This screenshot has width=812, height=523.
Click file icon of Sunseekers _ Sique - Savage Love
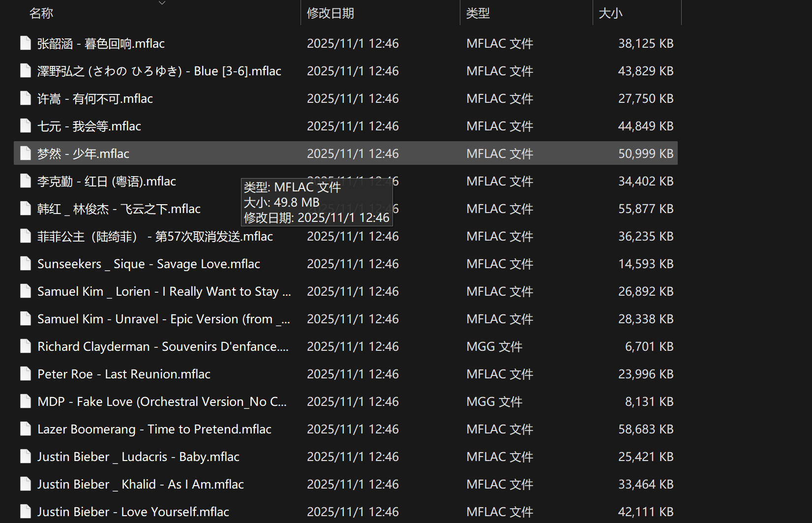click(26, 264)
